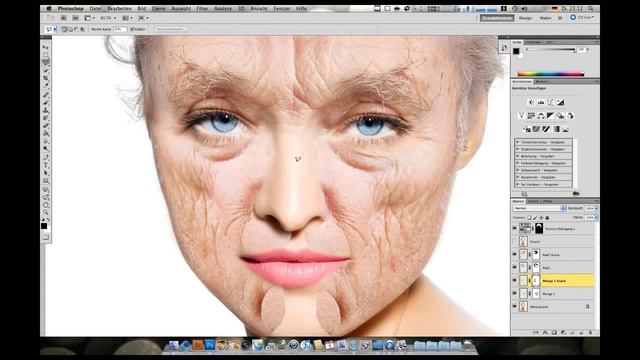This screenshot has width=640, height=360.
Task: Add layer mask from Layers panel footer
Action: [x=554, y=332]
